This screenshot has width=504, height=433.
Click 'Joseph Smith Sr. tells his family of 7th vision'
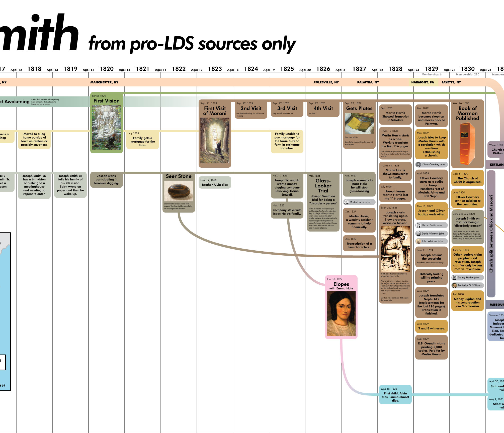(70, 185)
